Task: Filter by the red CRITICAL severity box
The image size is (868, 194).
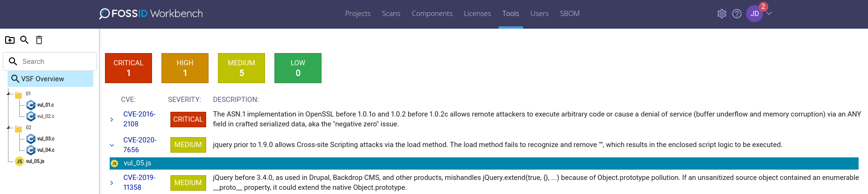Action: click(x=129, y=68)
